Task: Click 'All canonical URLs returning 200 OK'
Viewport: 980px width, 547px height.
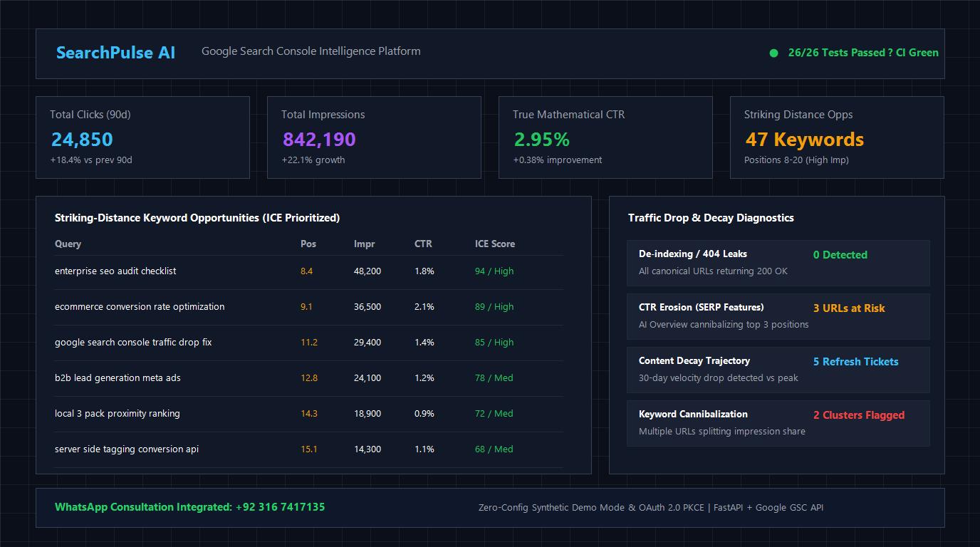Action: [713, 271]
